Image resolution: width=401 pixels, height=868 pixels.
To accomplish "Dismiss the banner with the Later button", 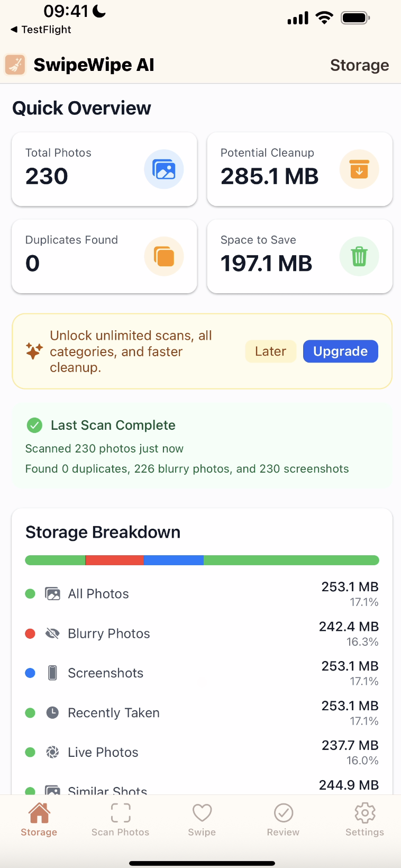I will 270,351.
